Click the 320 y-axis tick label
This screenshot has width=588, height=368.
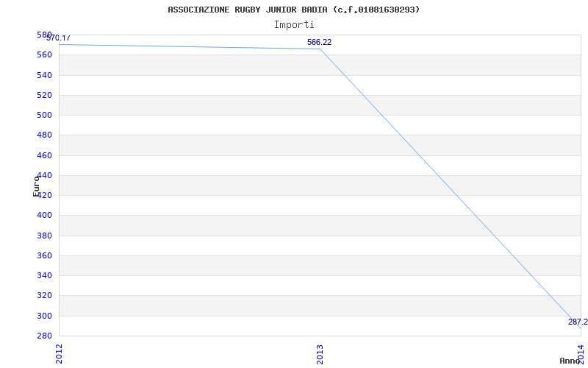point(44,296)
